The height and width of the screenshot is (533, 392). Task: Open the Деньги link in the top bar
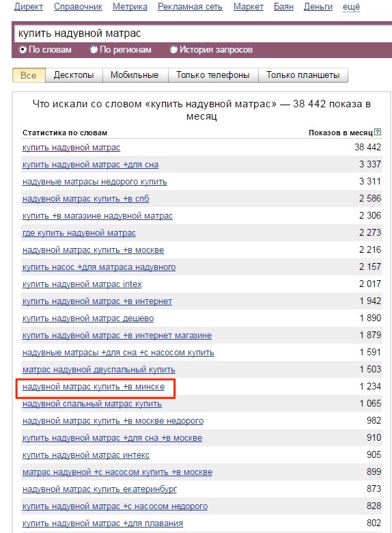(318, 6)
